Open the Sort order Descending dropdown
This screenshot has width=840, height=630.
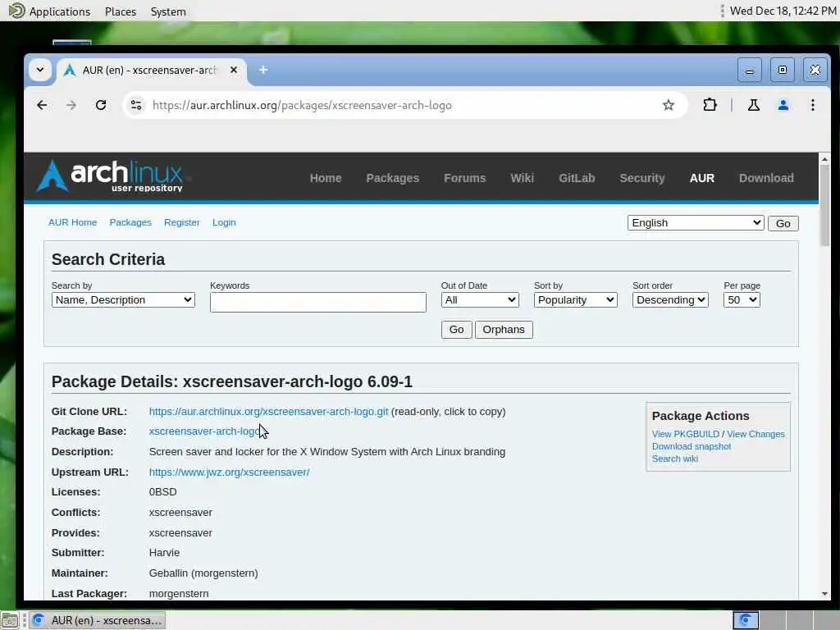tap(670, 300)
